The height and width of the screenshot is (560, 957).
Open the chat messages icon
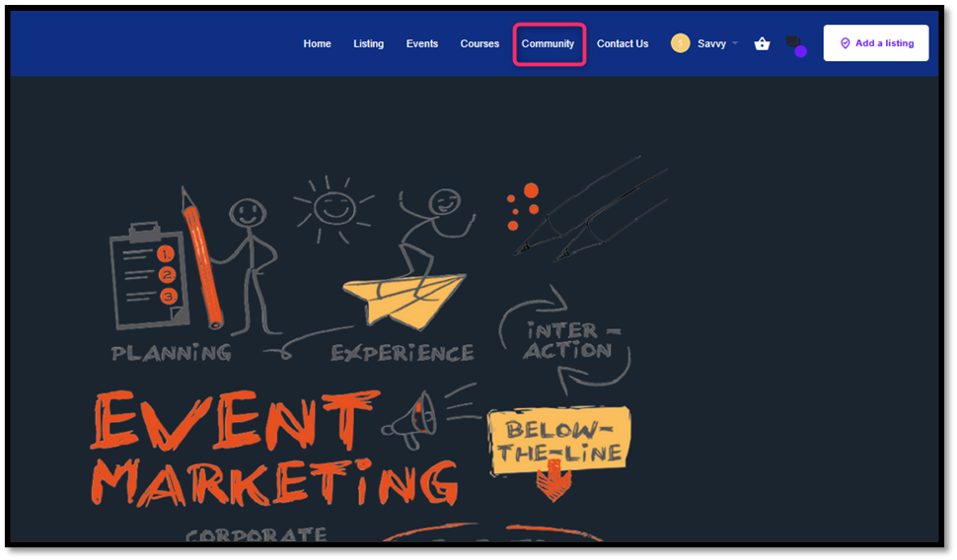[x=793, y=42]
